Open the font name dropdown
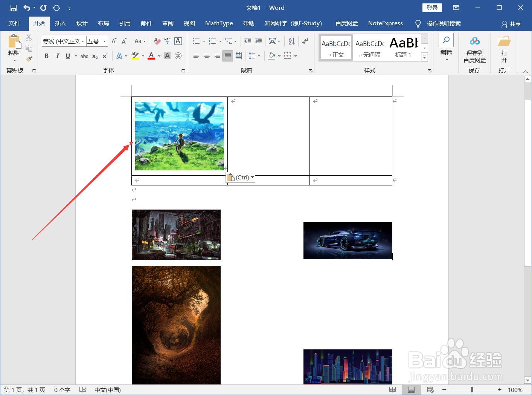The image size is (532, 395). 83,41
